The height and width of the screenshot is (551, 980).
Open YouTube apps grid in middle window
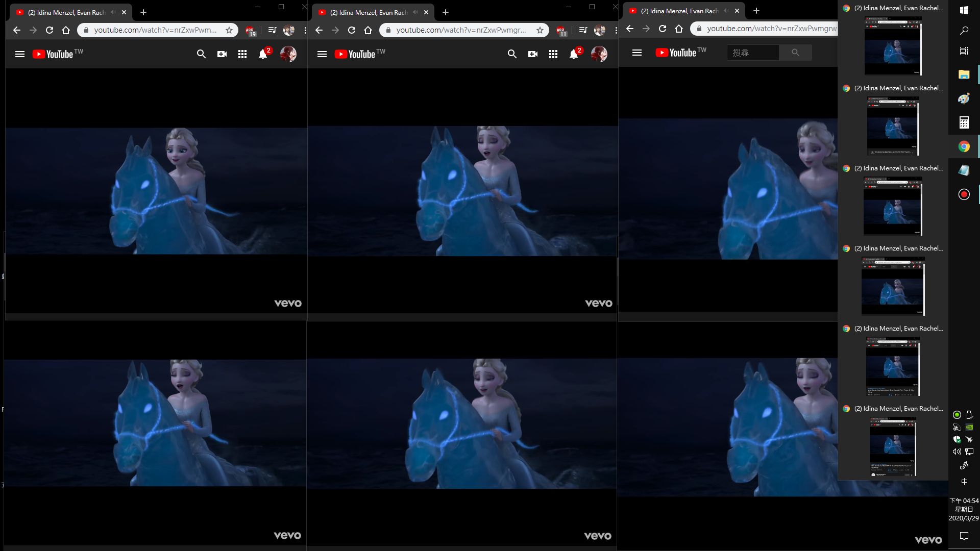[x=553, y=54]
